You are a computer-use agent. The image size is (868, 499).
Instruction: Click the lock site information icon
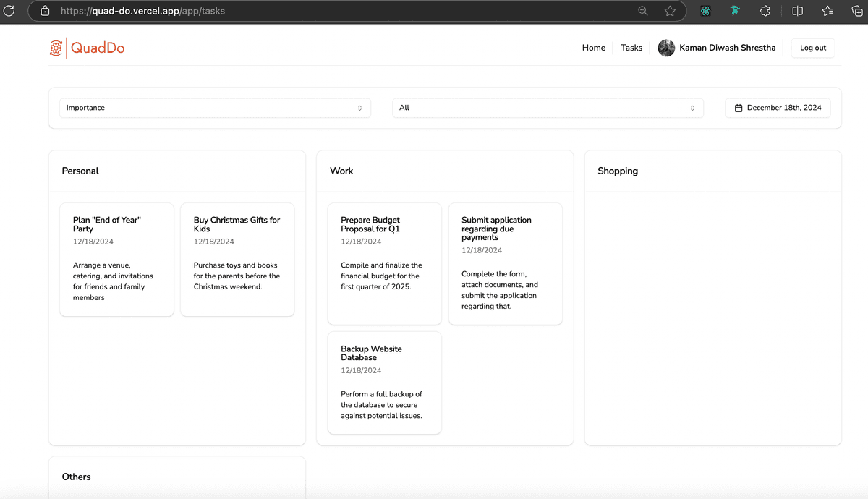[x=45, y=11]
